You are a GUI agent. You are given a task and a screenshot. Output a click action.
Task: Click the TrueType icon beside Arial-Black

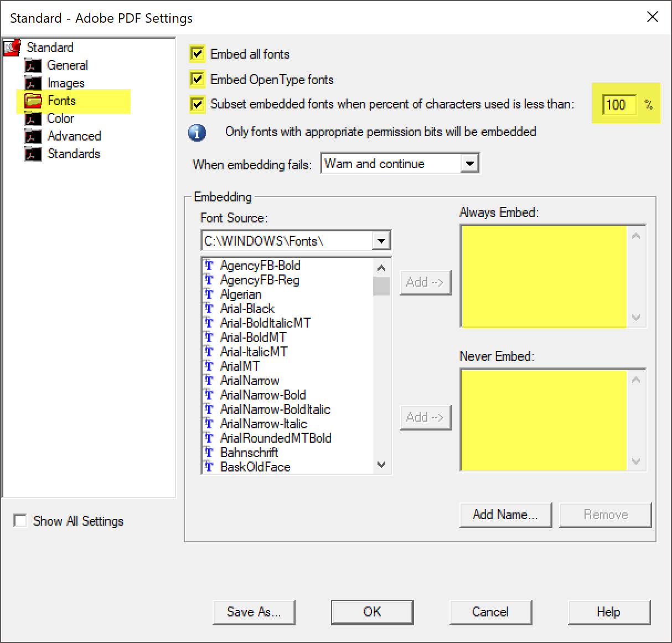(x=209, y=309)
